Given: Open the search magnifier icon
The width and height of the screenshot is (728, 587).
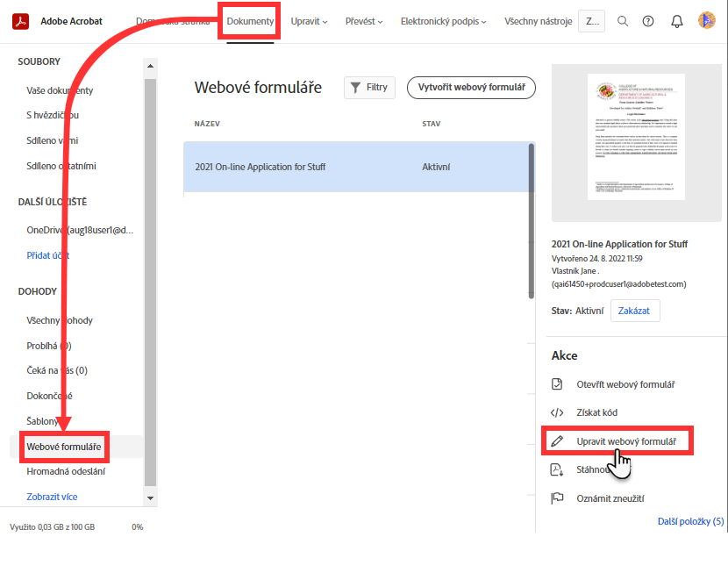Looking at the screenshot, I should tap(623, 21).
